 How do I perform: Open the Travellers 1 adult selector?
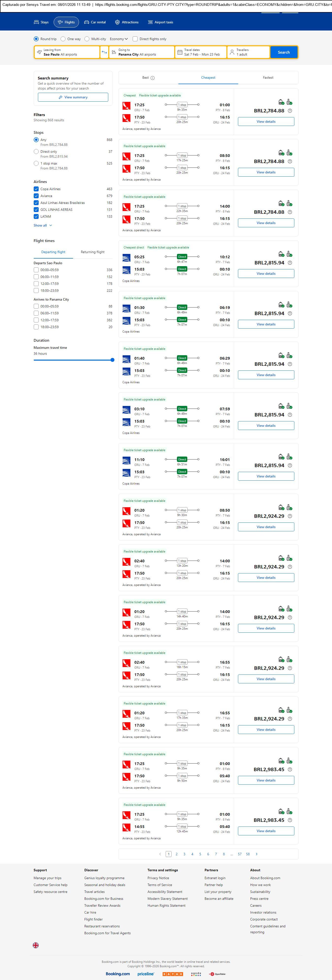coord(248,52)
